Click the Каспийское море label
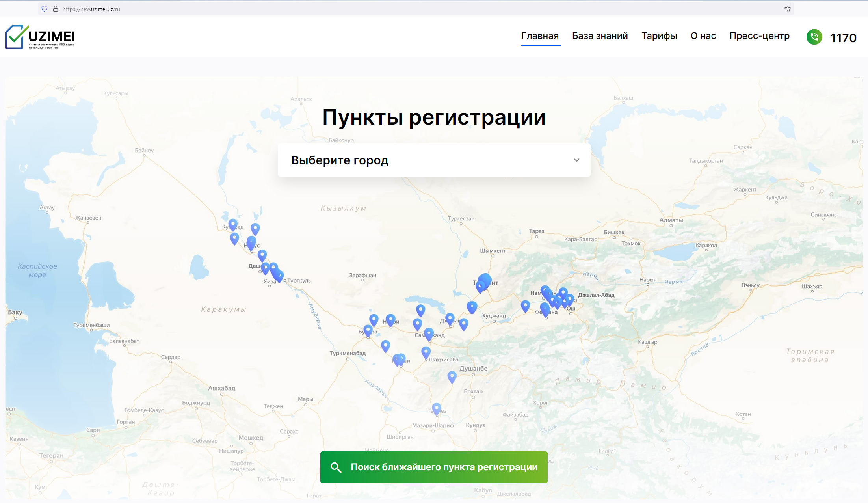Viewport: 868px width, 503px height. point(37,270)
